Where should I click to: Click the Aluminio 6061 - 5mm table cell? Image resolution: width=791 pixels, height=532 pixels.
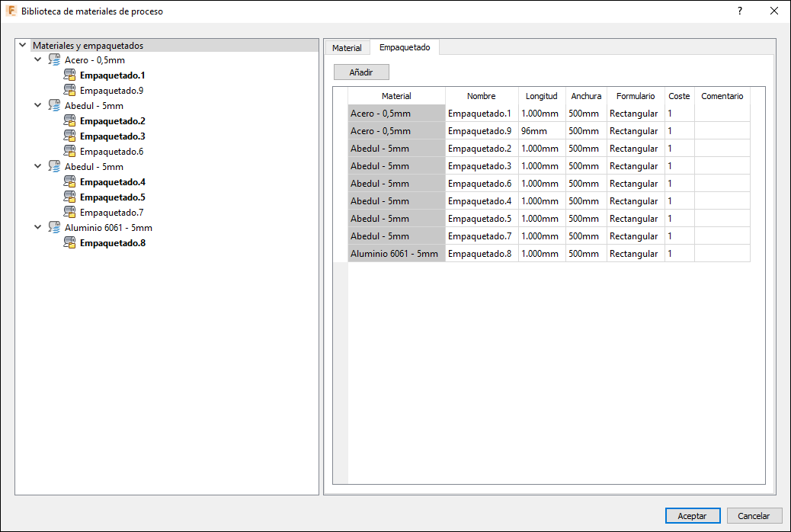click(x=396, y=253)
